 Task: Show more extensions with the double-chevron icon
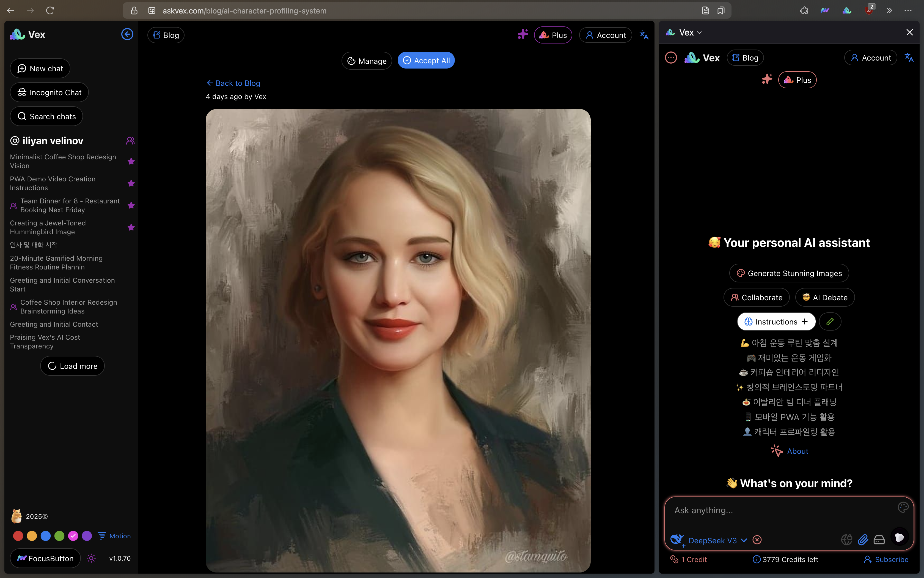pyautogui.click(x=889, y=11)
